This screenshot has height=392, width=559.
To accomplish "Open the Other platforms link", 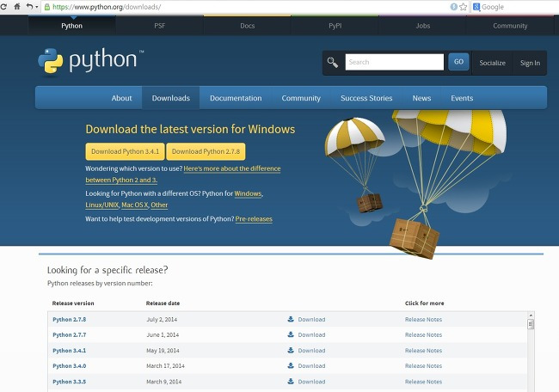I will click(159, 205).
